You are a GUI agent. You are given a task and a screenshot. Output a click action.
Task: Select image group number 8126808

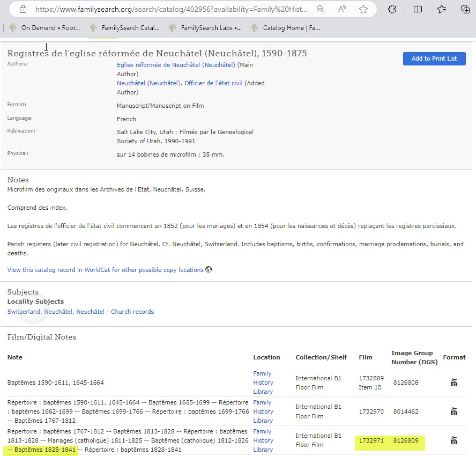406,383
